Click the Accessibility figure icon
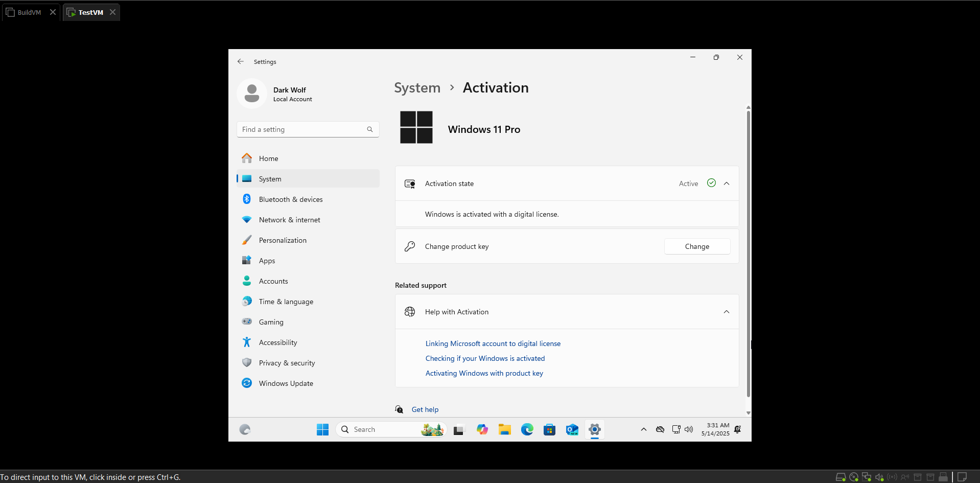 [x=247, y=342]
